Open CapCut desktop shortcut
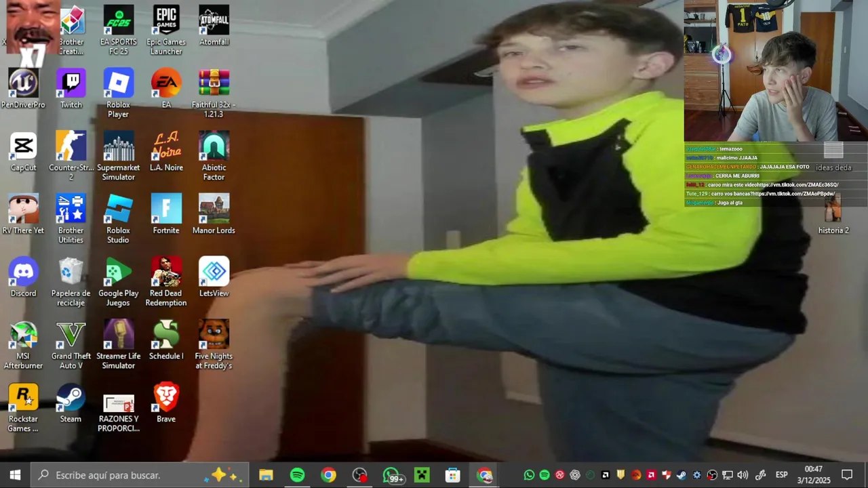This screenshot has width=868, height=488. click(x=23, y=152)
